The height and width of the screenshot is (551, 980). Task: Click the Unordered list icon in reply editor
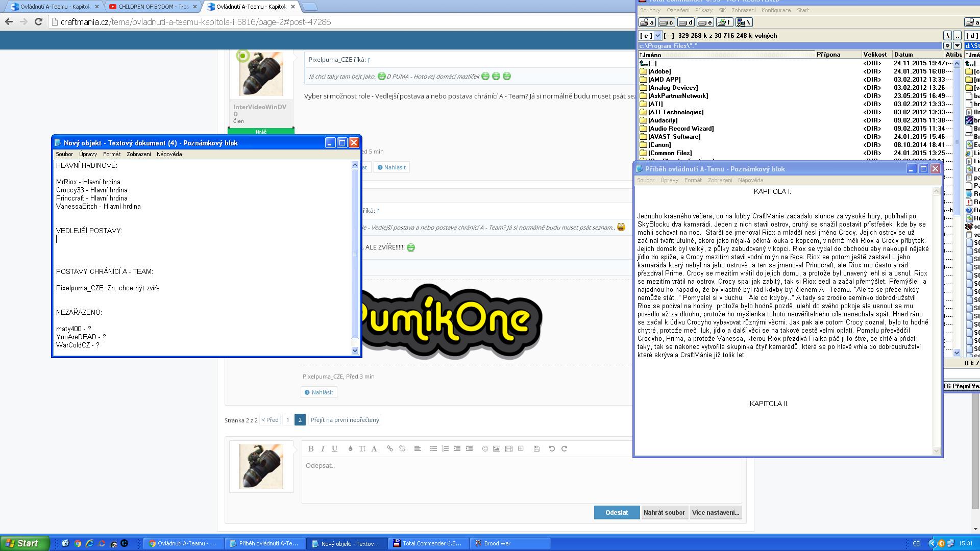[434, 448]
